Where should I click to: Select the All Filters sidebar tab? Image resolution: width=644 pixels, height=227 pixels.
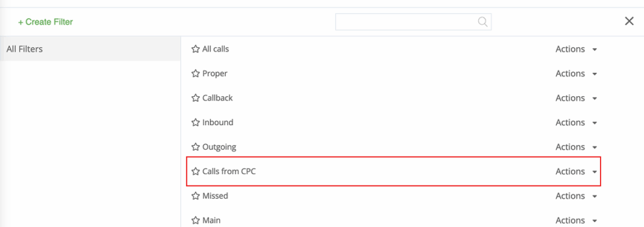91,49
